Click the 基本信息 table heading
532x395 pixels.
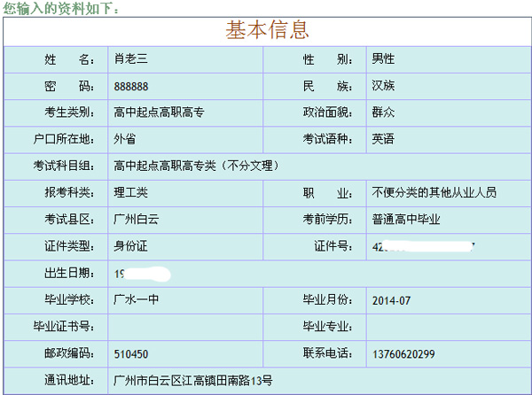point(268,30)
